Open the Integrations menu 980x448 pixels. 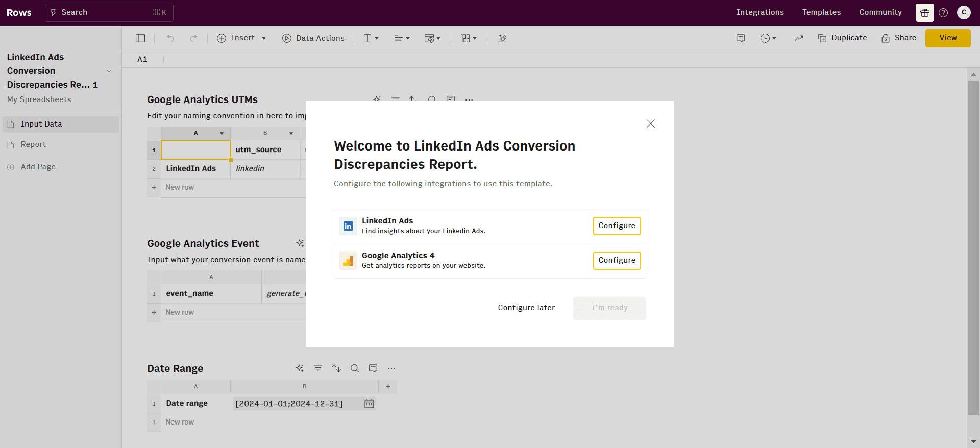pos(760,12)
